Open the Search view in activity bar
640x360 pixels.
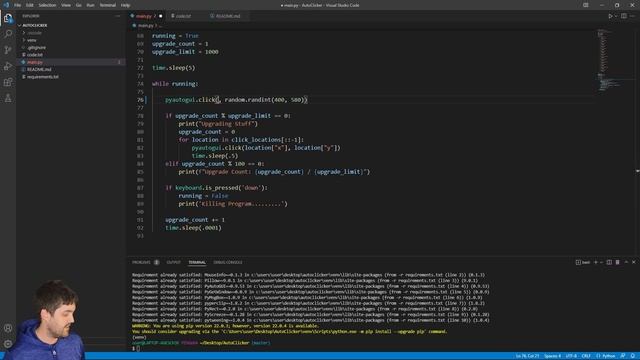pos(8,34)
